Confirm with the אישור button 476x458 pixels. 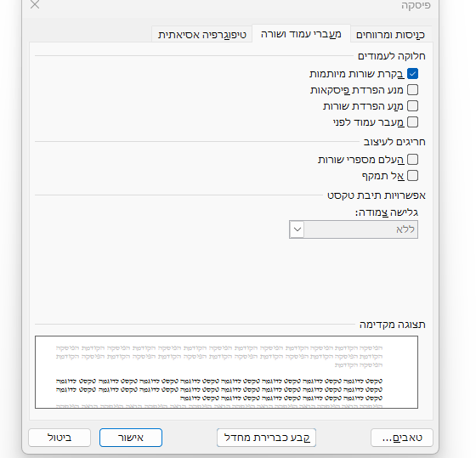click(x=131, y=438)
